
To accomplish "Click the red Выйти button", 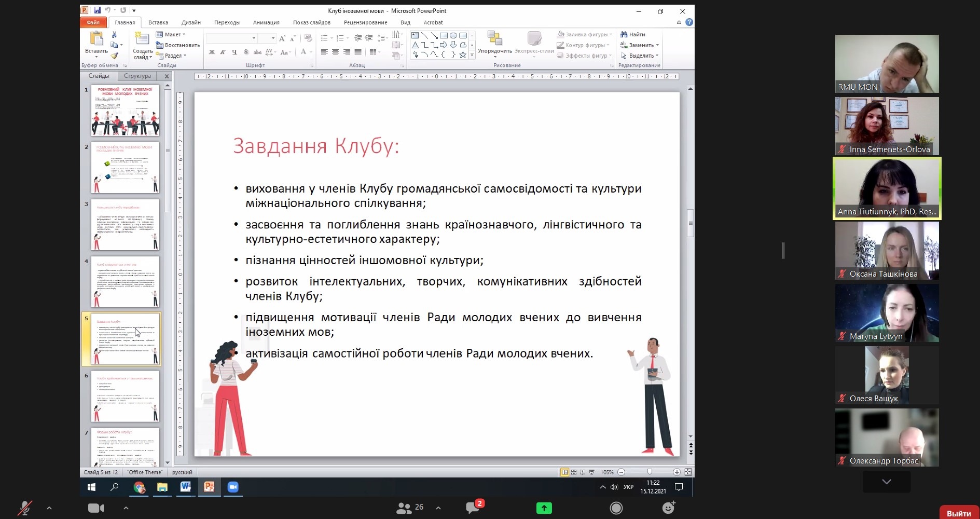I will point(958,513).
